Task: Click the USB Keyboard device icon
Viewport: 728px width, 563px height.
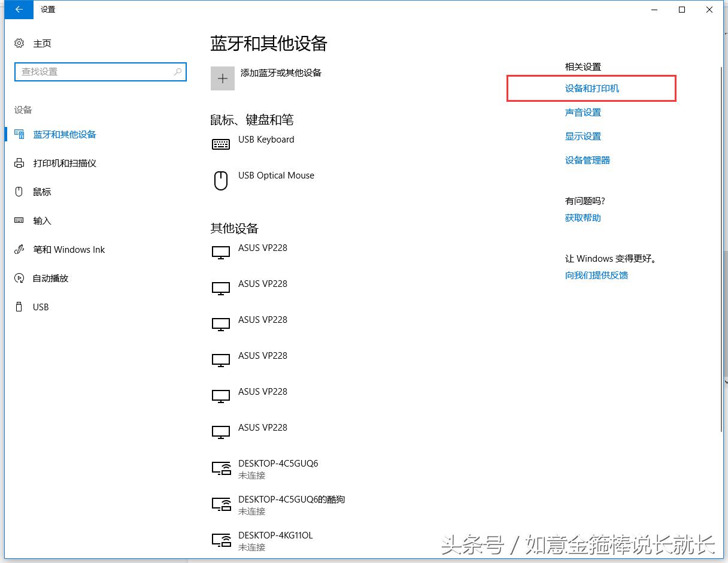Action: click(x=221, y=144)
